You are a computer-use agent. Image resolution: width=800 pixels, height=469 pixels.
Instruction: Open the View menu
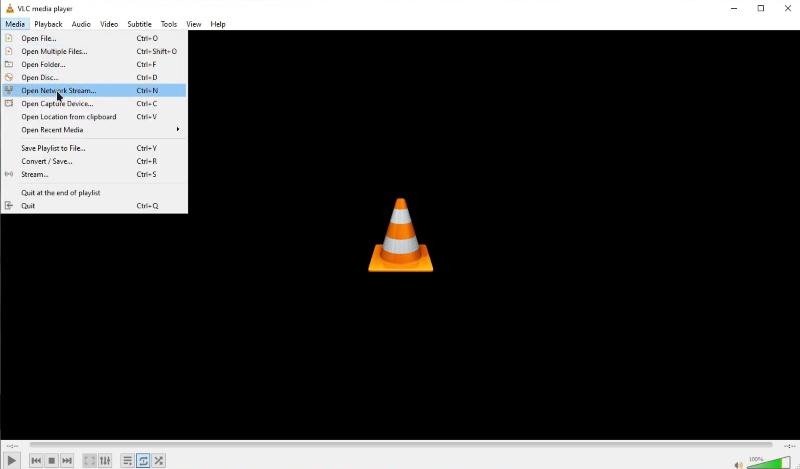pyautogui.click(x=193, y=24)
